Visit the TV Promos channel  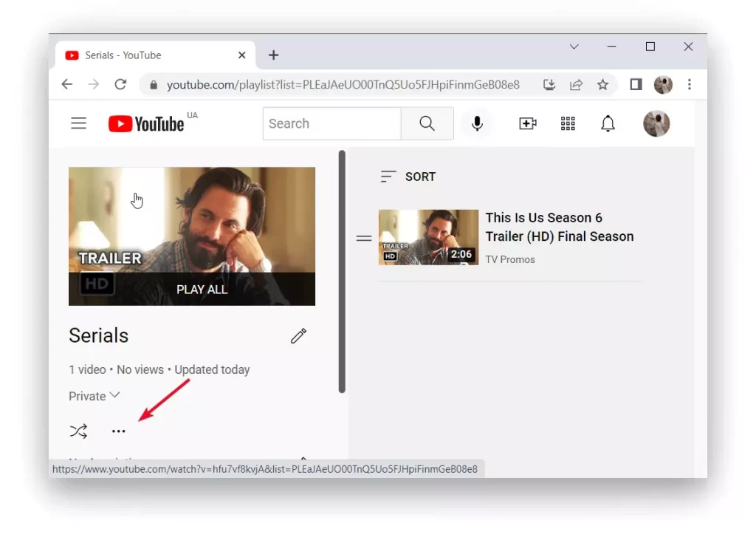tap(510, 259)
